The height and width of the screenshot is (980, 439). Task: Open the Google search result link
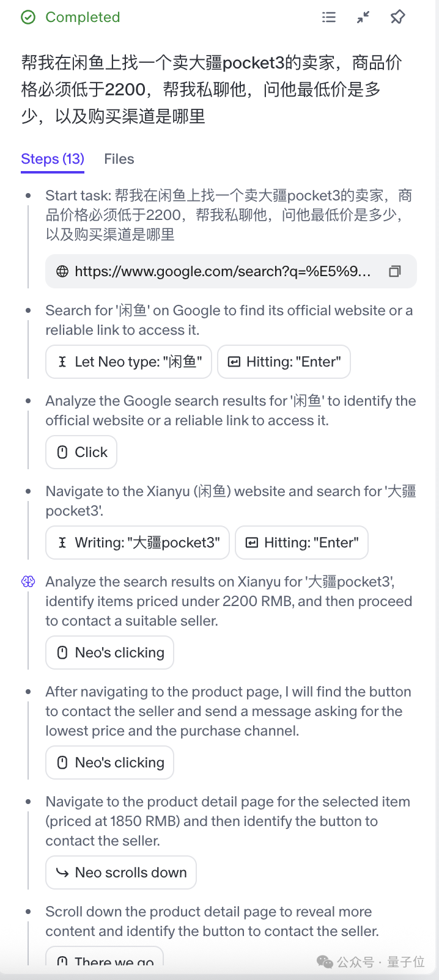pyautogui.click(x=220, y=271)
